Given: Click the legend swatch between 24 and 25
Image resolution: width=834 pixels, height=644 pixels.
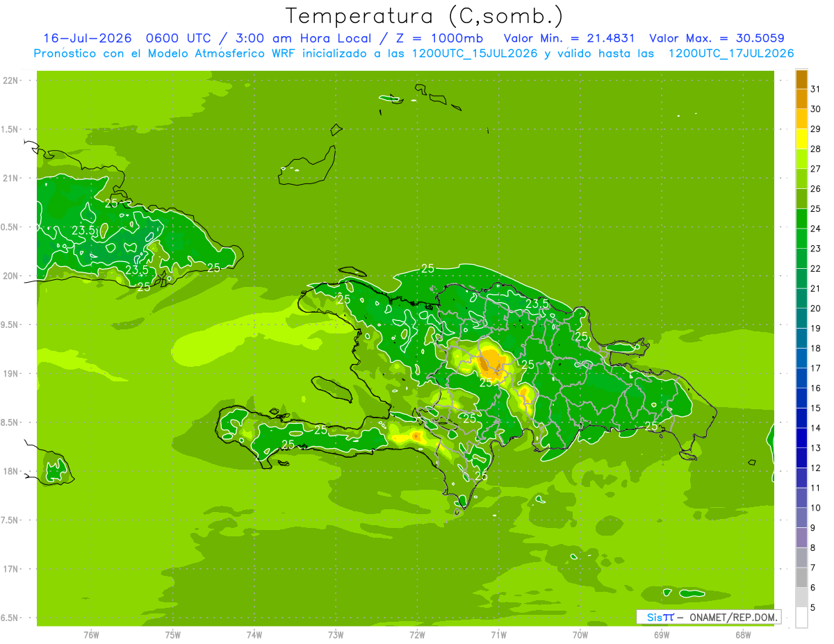Looking at the screenshot, I should click(x=801, y=219).
